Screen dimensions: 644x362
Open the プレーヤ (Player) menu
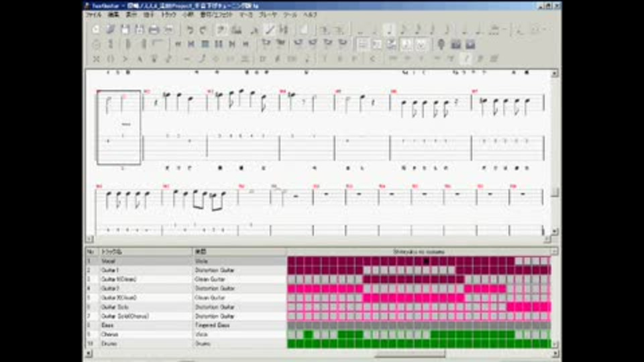point(268,15)
